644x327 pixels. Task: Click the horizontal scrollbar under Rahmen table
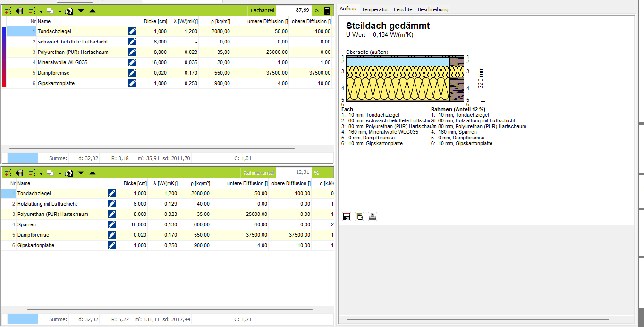pyautogui.click(x=170, y=310)
